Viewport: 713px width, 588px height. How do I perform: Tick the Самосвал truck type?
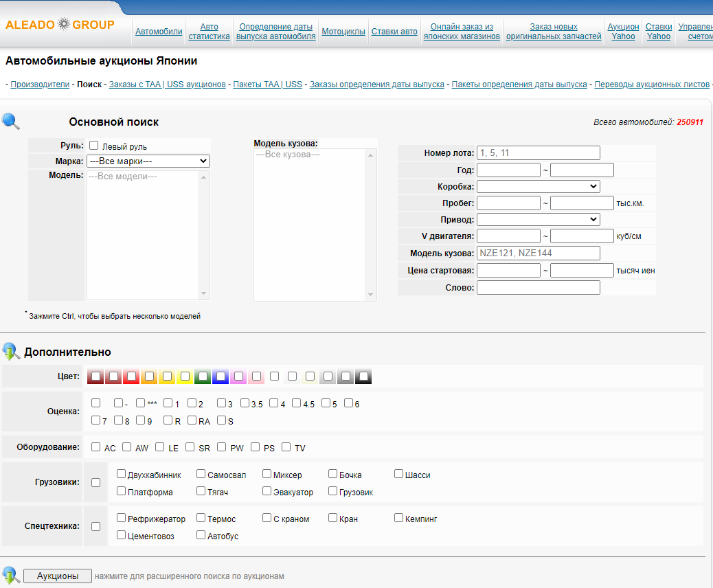[201, 474]
